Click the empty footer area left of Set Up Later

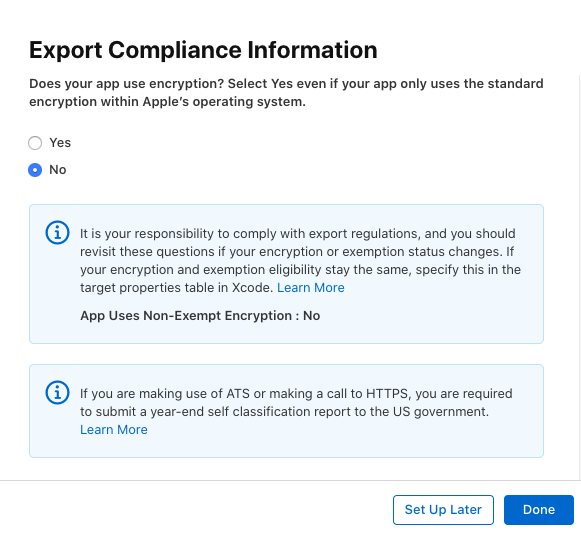[196, 510]
